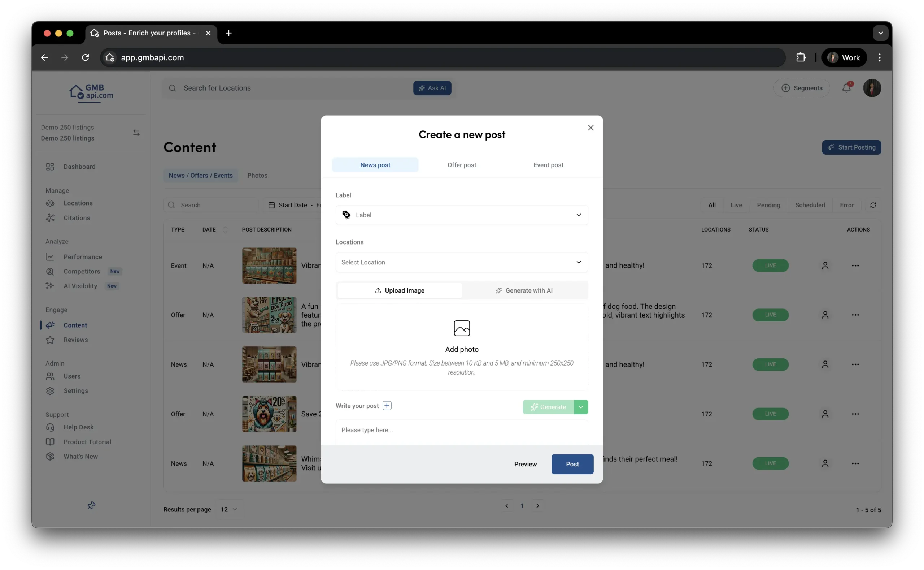Select Upload Image toggle option
The height and width of the screenshot is (570, 924).
click(400, 291)
